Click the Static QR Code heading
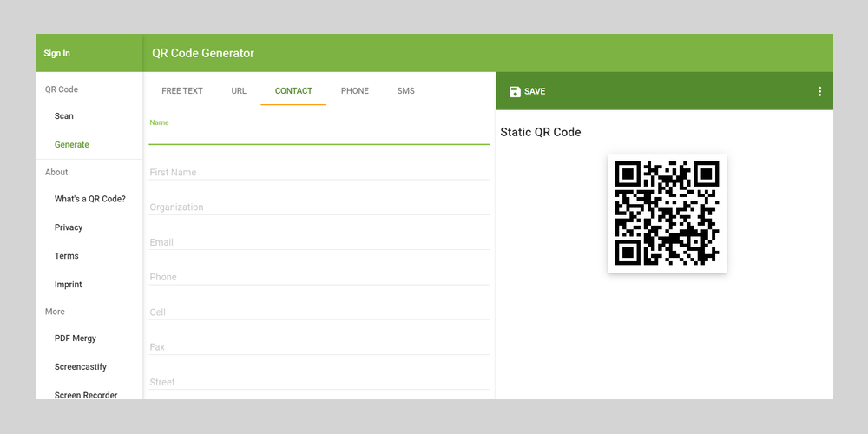The width and height of the screenshot is (868, 434). pyautogui.click(x=541, y=132)
